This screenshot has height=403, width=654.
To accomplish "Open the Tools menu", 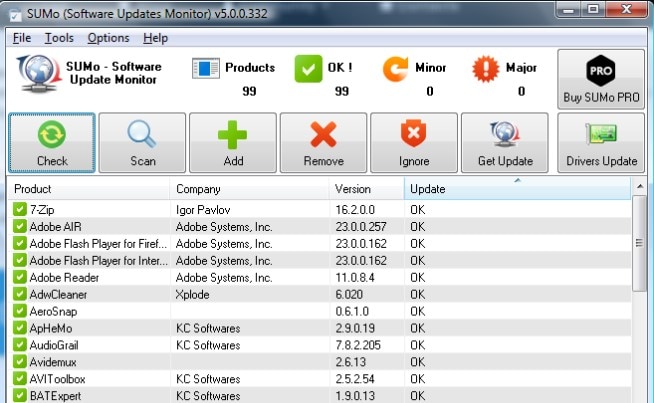I will pos(59,38).
